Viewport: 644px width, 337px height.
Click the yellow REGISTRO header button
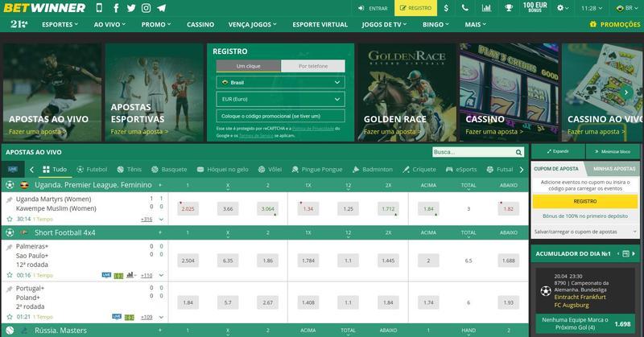click(415, 8)
